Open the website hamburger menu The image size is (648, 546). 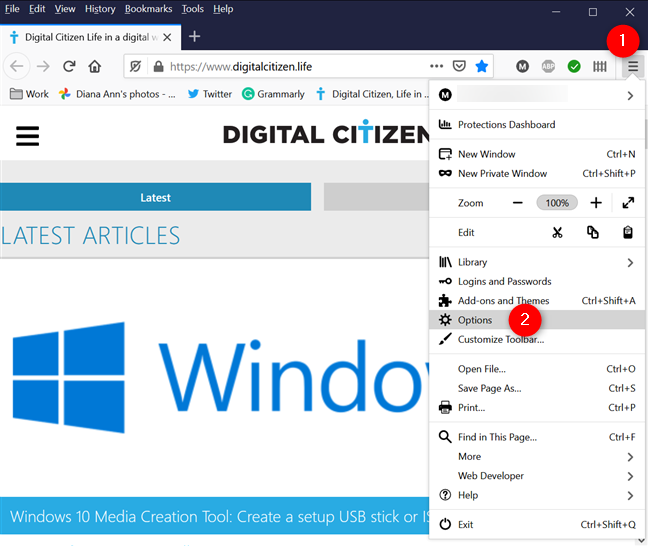click(27, 136)
